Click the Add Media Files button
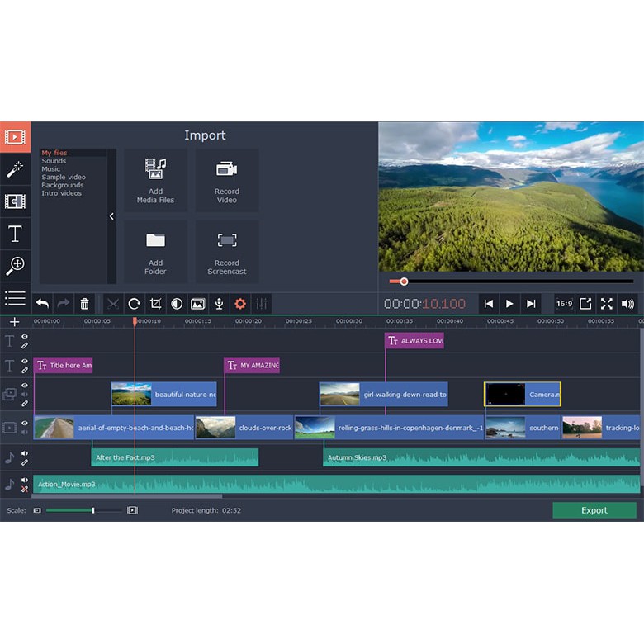 coord(155,180)
